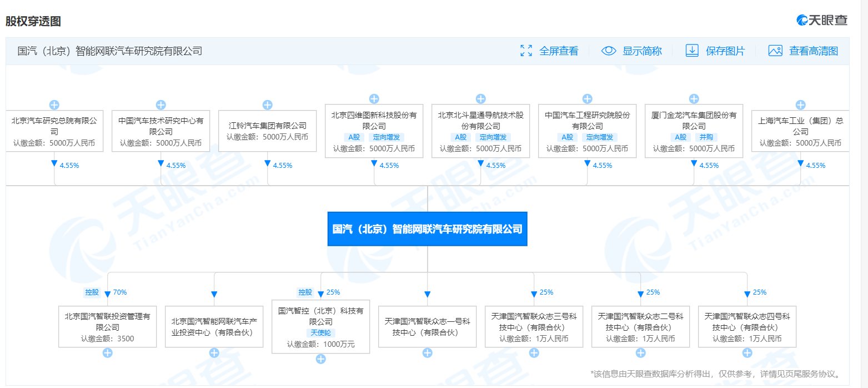Open shareholder 厦门金龙汽车集团股份有限公司
This screenshot has width=868, height=388.
click(x=694, y=131)
